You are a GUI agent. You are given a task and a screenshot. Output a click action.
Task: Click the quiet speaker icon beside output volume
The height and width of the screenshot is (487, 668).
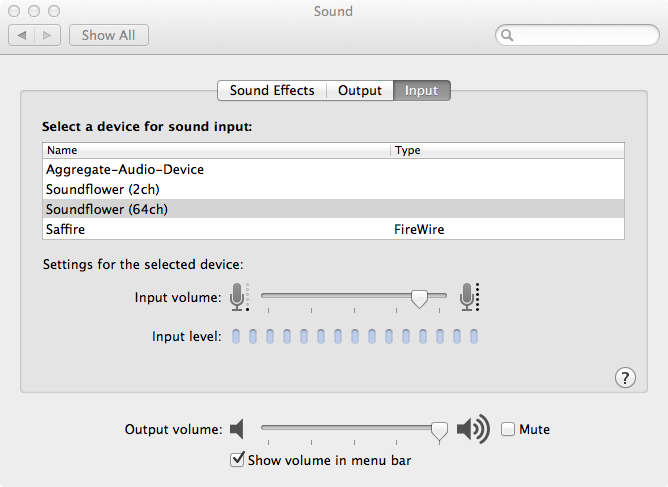[237, 430]
